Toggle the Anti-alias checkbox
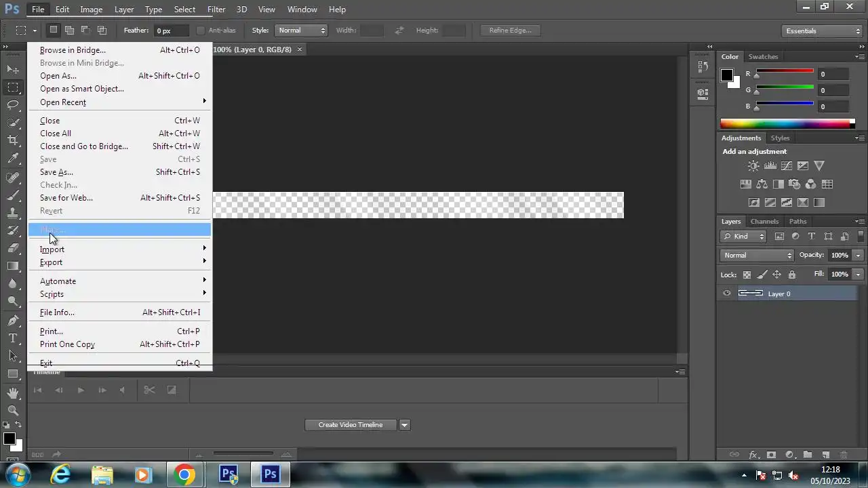This screenshot has height=488, width=868. pos(201,30)
